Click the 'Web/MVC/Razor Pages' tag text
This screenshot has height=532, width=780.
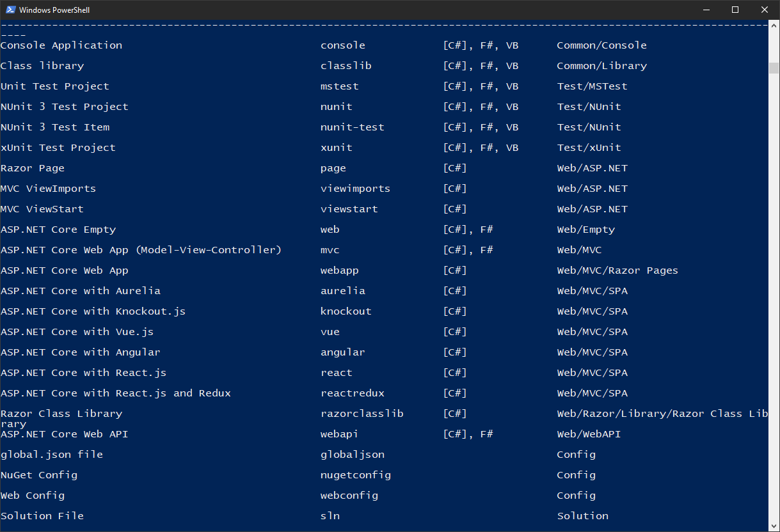point(617,270)
